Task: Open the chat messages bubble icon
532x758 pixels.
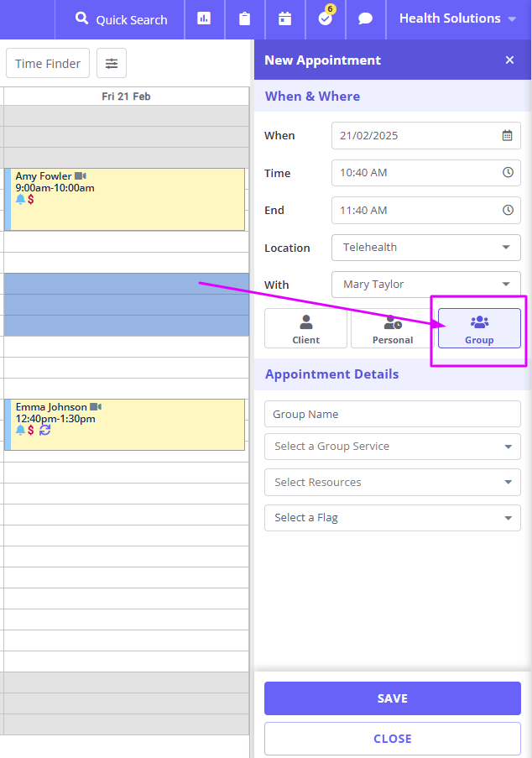Action: [365, 18]
